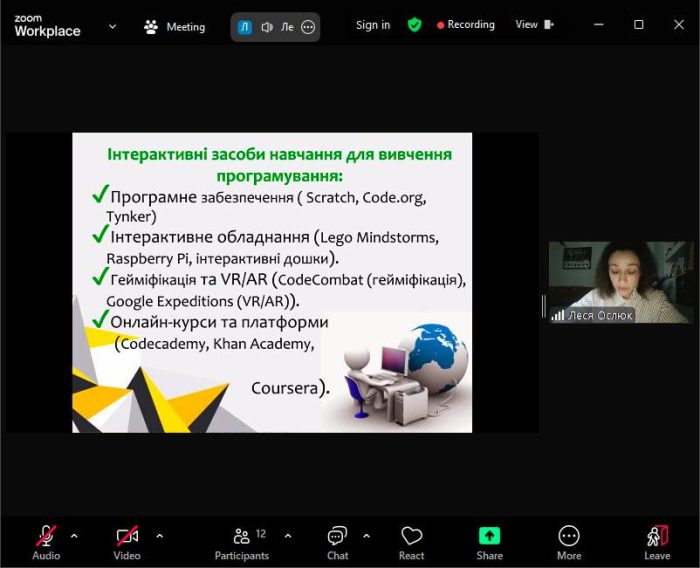Expand the audio options chevron next to Audio
This screenshot has height=568, width=700.
[74, 535]
